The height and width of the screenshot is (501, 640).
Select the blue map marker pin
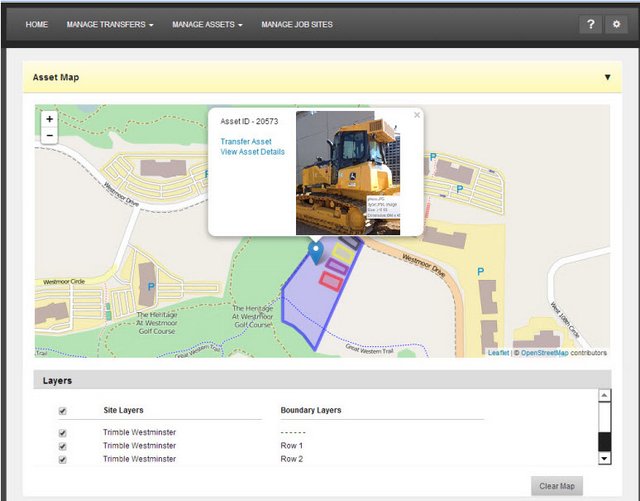pos(316,252)
